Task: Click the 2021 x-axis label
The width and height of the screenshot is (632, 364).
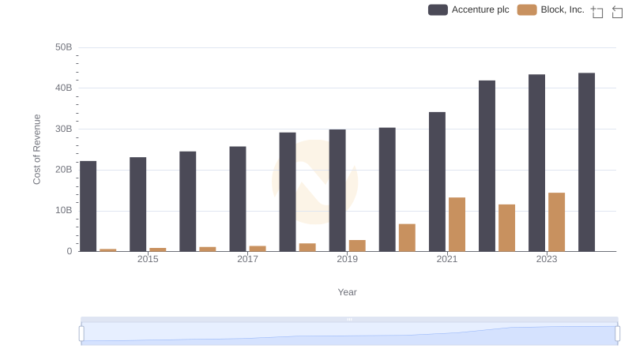Action: (x=446, y=259)
